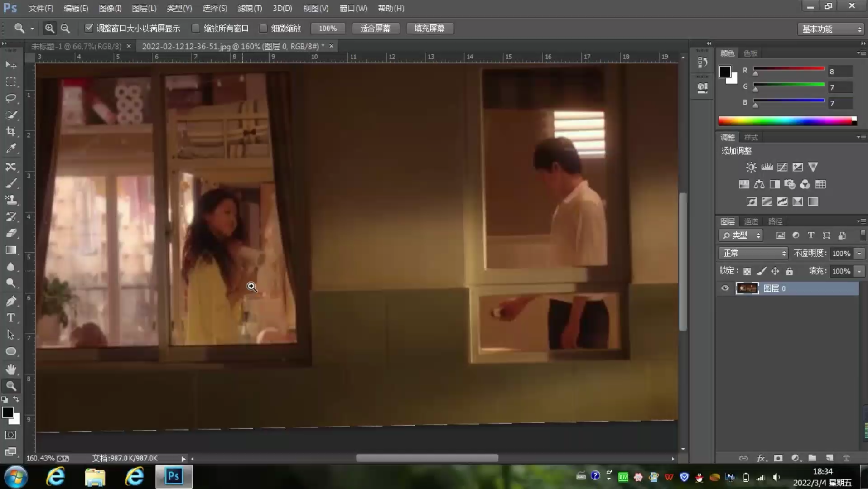Hide 图层 0 using the eye icon
The image size is (868, 489).
pyautogui.click(x=725, y=288)
